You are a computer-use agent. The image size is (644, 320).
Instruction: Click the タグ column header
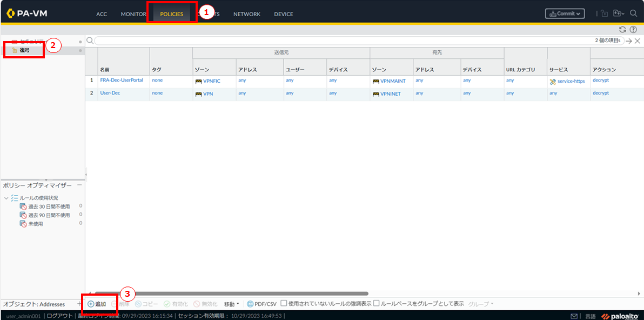(x=157, y=69)
